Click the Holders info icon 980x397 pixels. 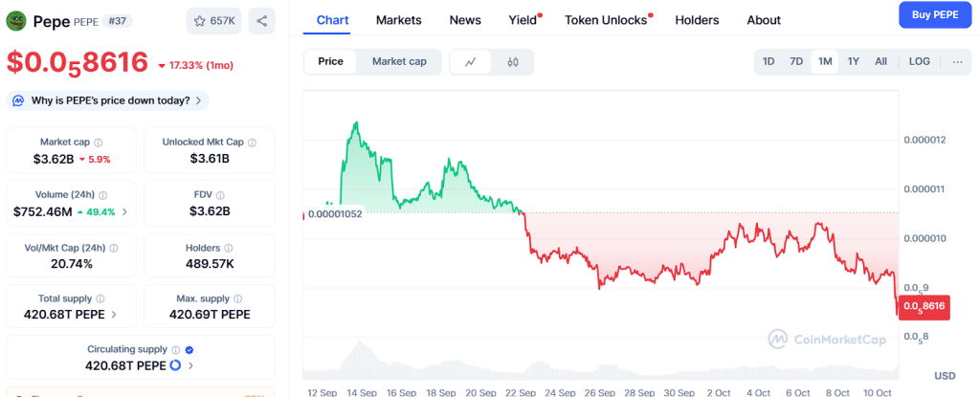pyautogui.click(x=229, y=249)
